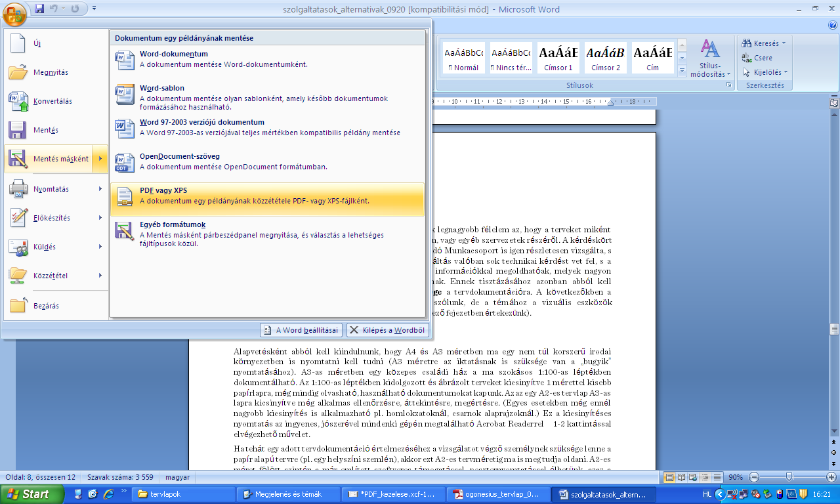Screen dimensions: 840x504
Task: Click the Undo arrow icon
Action: [54, 9]
